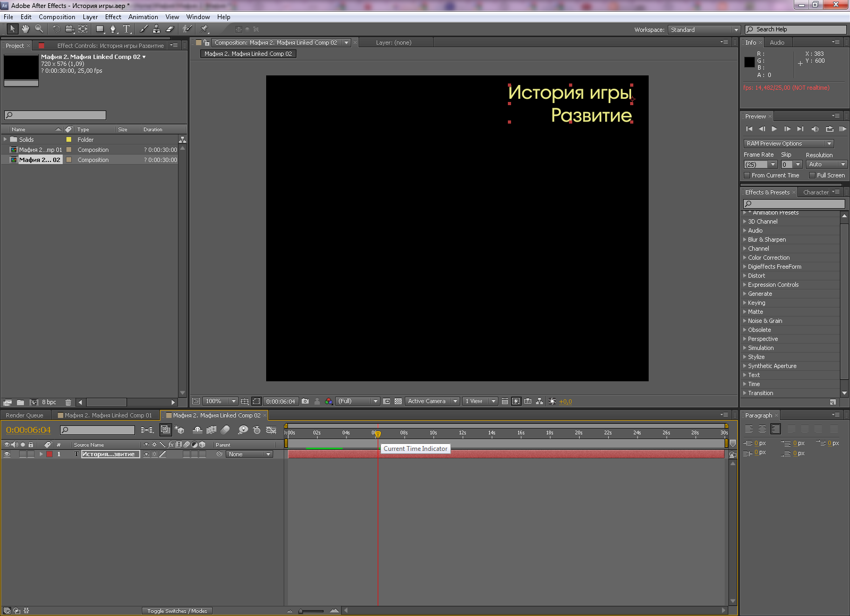Open the Composition menu
The width and height of the screenshot is (850, 616).
pos(57,17)
